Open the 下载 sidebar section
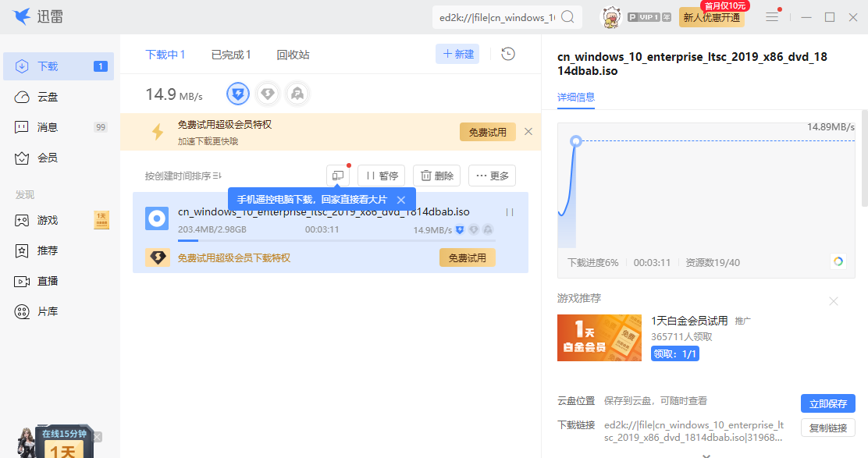 coord(59,66)
